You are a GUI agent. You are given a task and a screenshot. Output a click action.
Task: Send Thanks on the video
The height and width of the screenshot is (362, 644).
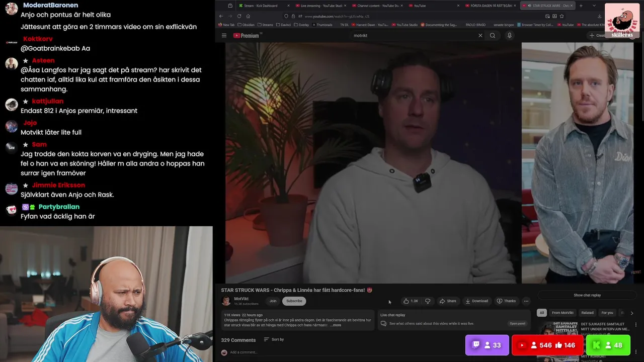click(506, 301)
